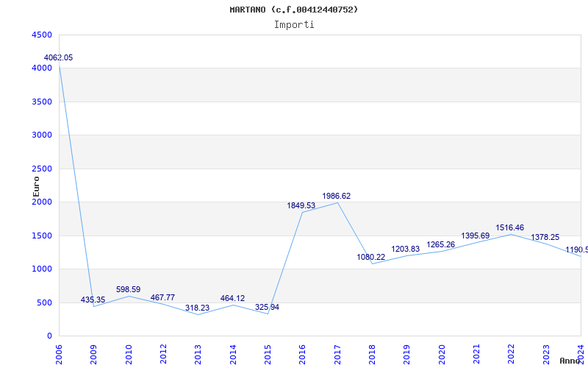
Task: Click the x-axis year 2006
Action: point(59,355)
